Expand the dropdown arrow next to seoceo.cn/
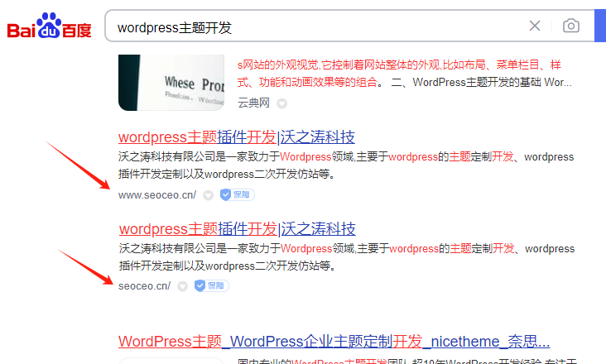Image resolution: width=606 pixels, height=364 pixels. coord(182,286)
